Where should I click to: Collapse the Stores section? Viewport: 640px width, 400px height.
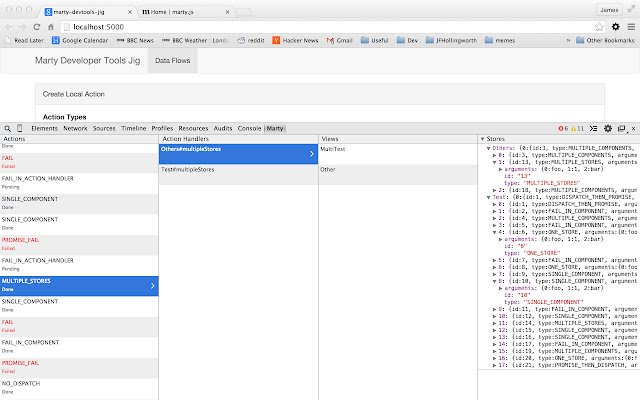[484, 139]
